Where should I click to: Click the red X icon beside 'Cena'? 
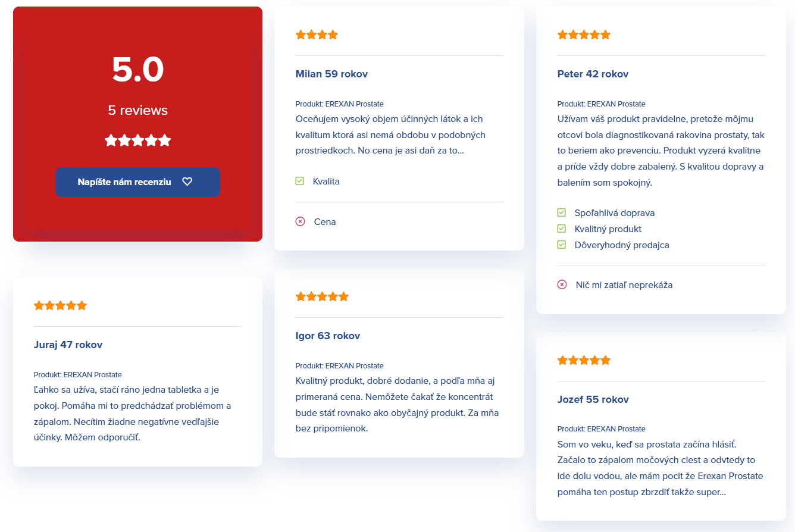point(300,222)
